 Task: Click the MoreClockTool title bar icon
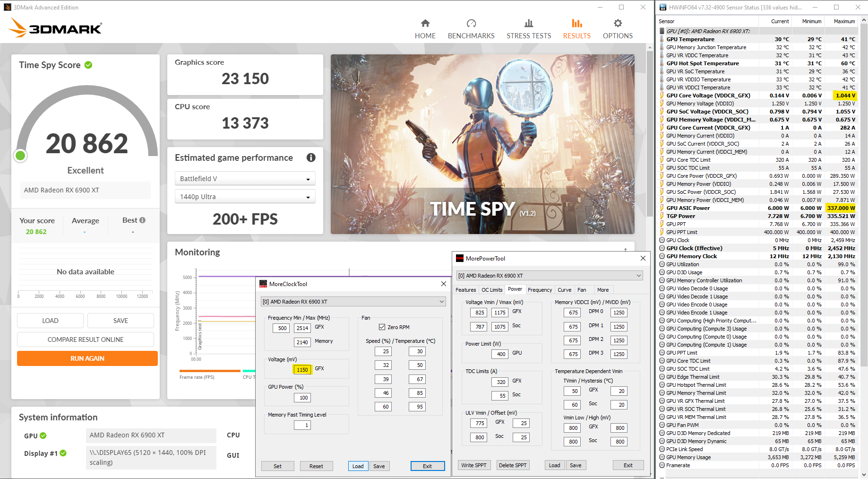pyautogui.click(x=264, y=284)
